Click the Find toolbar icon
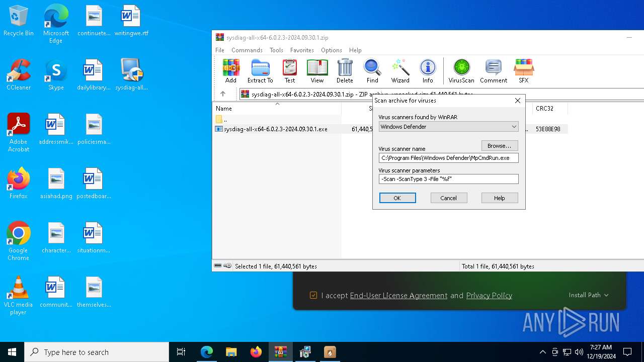This screenshot has height=362, width=644. tap(372, 71)
